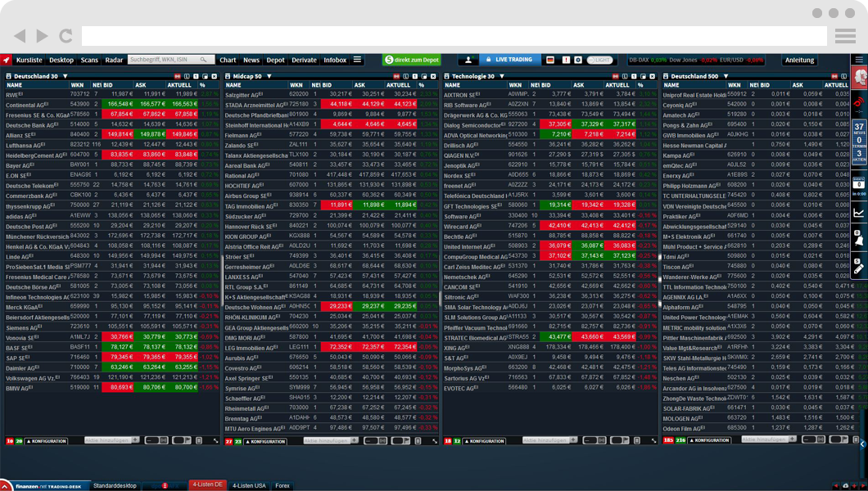868x491 pixels.
Task: Open the top toolbar hamburger menu
Action: pos(358,60)
